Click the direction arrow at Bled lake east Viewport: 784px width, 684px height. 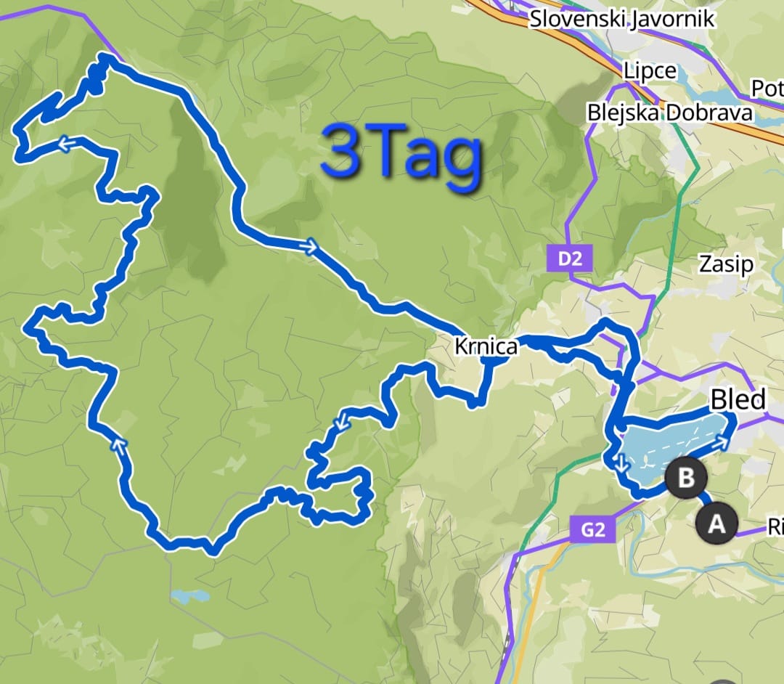pyautogui.click(x=721, y=441)
